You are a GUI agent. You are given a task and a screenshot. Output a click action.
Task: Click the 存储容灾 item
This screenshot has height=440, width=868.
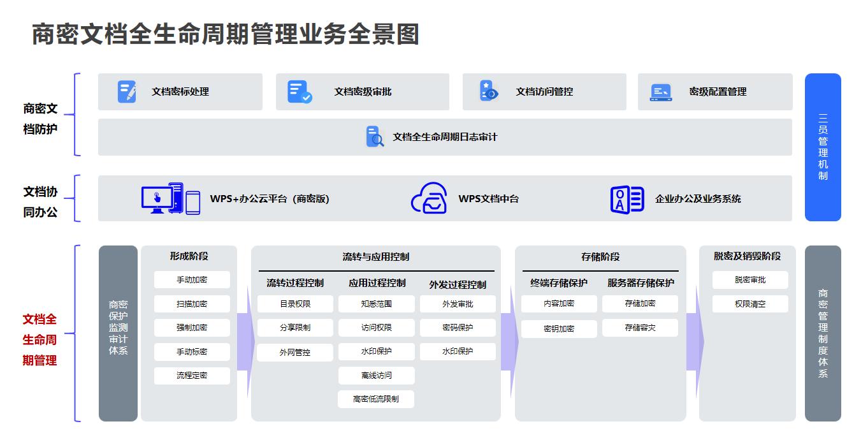click(x=640, y=328)
